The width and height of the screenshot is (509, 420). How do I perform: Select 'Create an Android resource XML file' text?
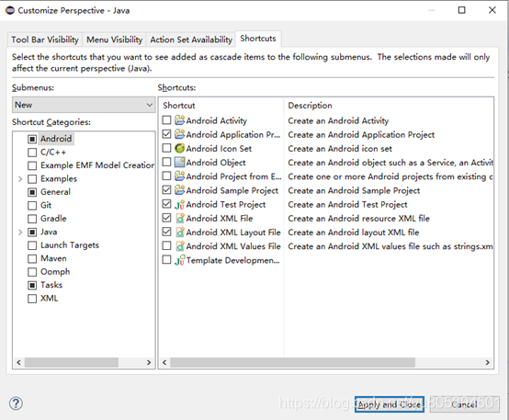click(358, 219)
